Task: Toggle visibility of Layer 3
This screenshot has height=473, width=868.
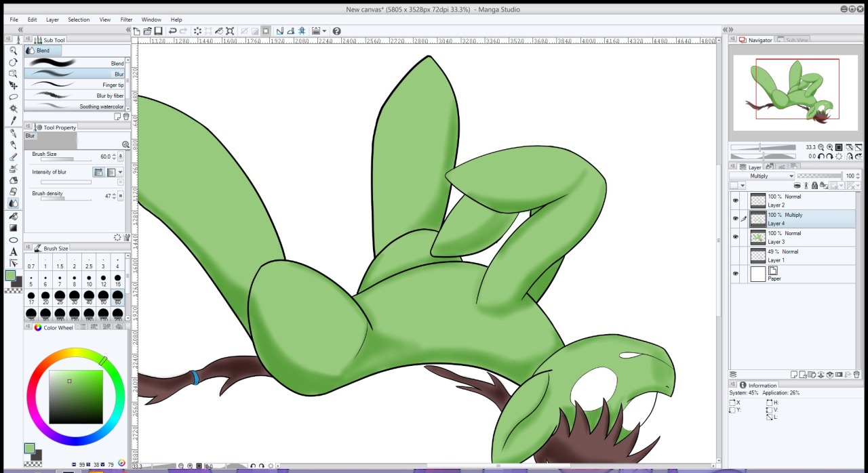Action: [736, 236]
